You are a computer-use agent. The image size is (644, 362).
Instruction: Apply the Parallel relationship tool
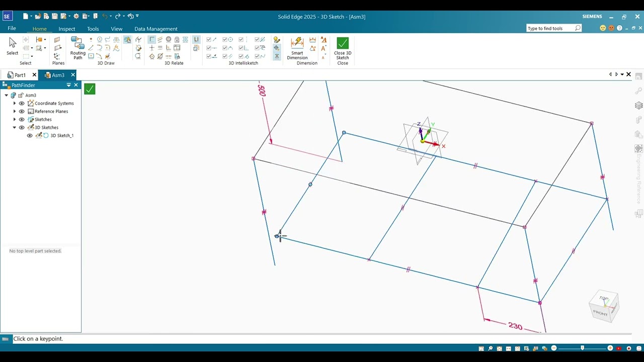(x=160, y=39)
